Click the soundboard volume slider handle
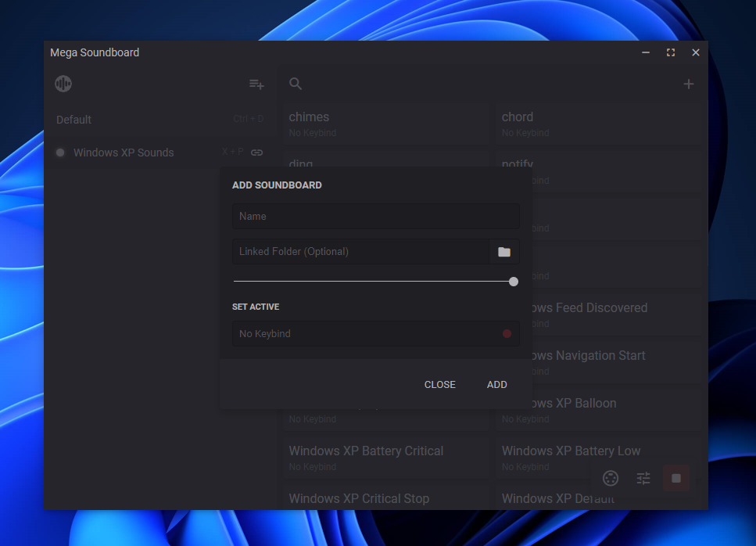756x546 pixels. coord(514,282)
